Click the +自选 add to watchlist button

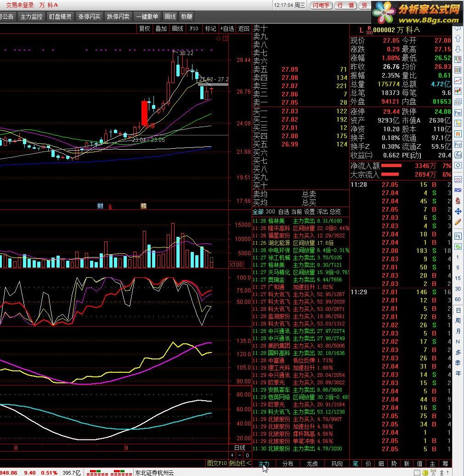tap(227, 28)
